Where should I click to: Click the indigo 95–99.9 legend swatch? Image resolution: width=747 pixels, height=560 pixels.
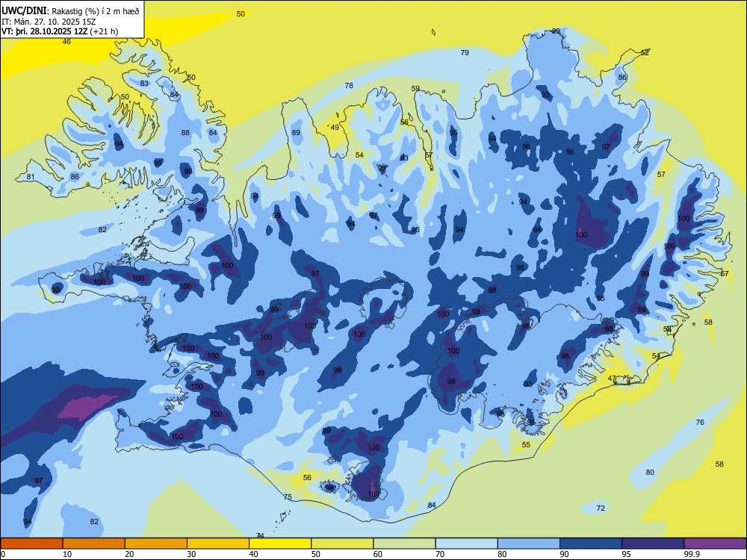tap(653, 544)
